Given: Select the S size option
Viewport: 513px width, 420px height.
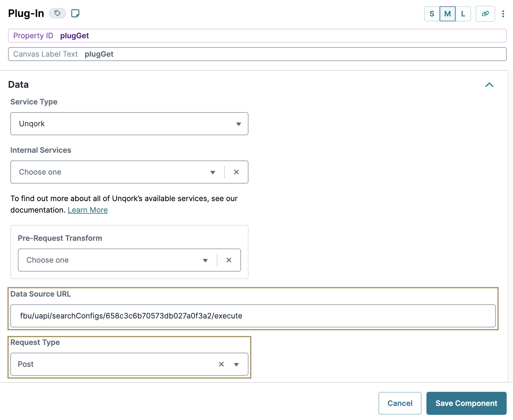Looking at the screenshot, I should 432,14.
